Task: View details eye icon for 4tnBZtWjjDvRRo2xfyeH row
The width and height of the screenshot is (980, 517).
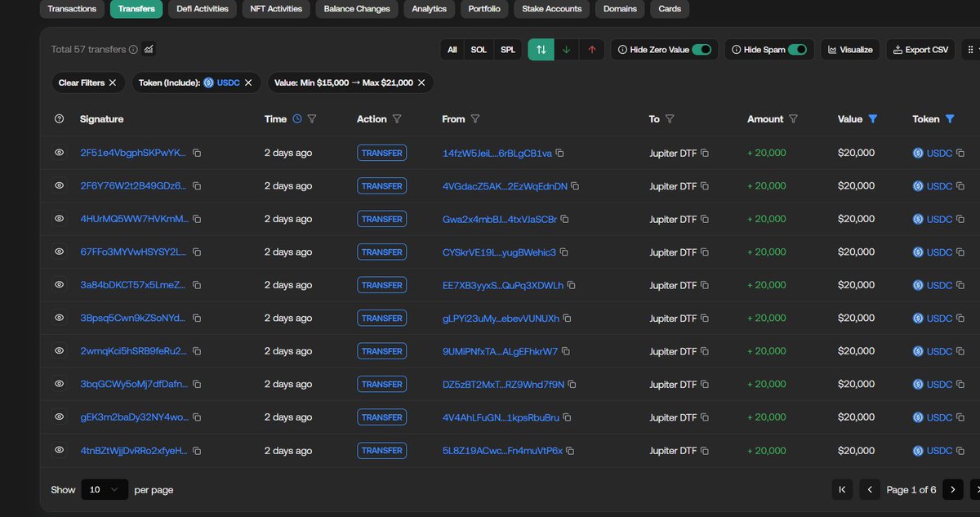Action: 59,451
